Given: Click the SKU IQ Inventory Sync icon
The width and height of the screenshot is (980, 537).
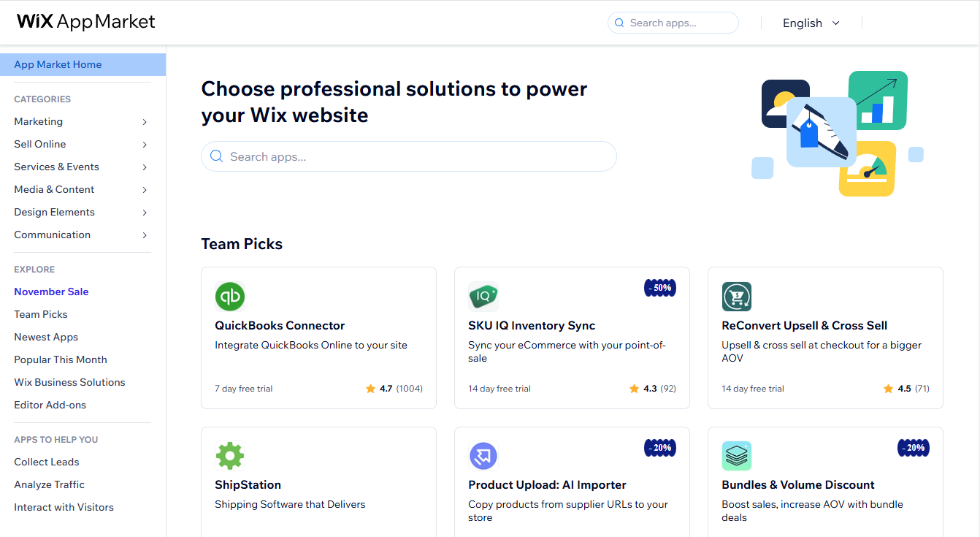Looking at the screenshot, I should click(483, 297).
